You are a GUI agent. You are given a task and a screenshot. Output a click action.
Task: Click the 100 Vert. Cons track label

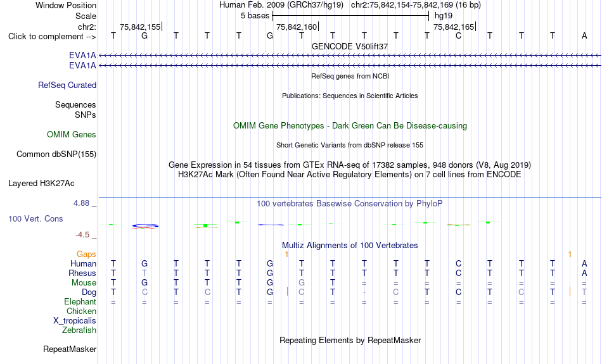coord(35,218)
